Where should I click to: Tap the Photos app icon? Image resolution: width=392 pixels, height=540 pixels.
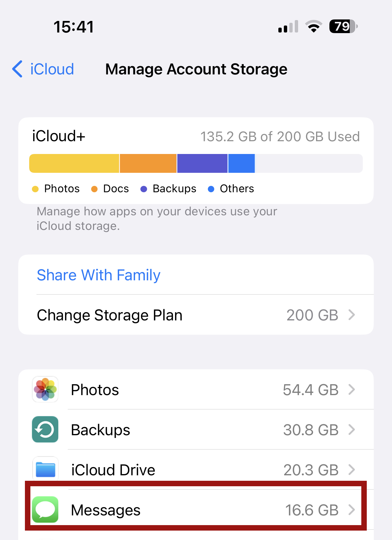(x=45, y=389)
